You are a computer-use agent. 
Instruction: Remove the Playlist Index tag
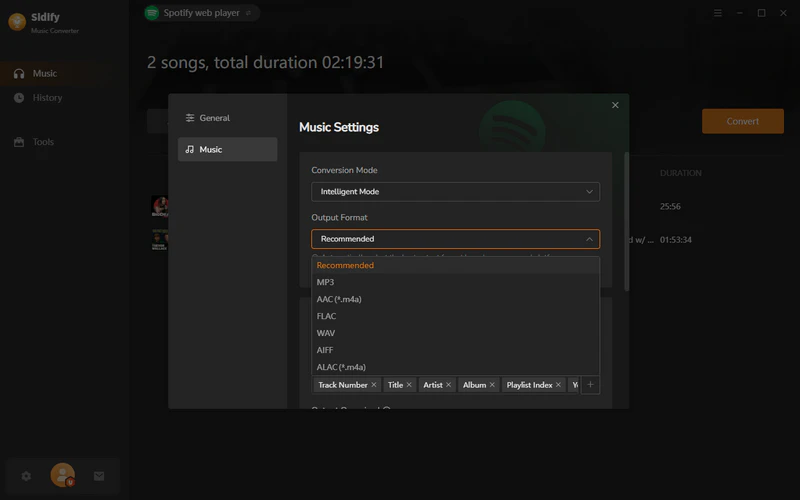tap(558, 385)
